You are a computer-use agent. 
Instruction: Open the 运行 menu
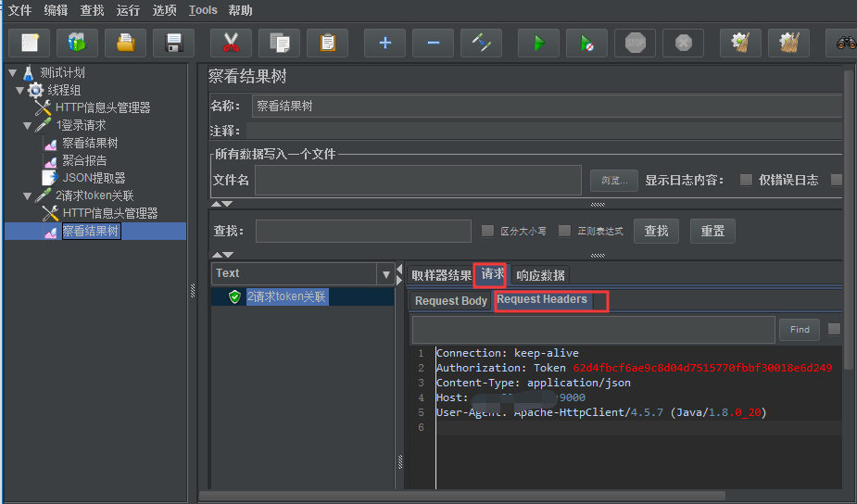[128, 10]
